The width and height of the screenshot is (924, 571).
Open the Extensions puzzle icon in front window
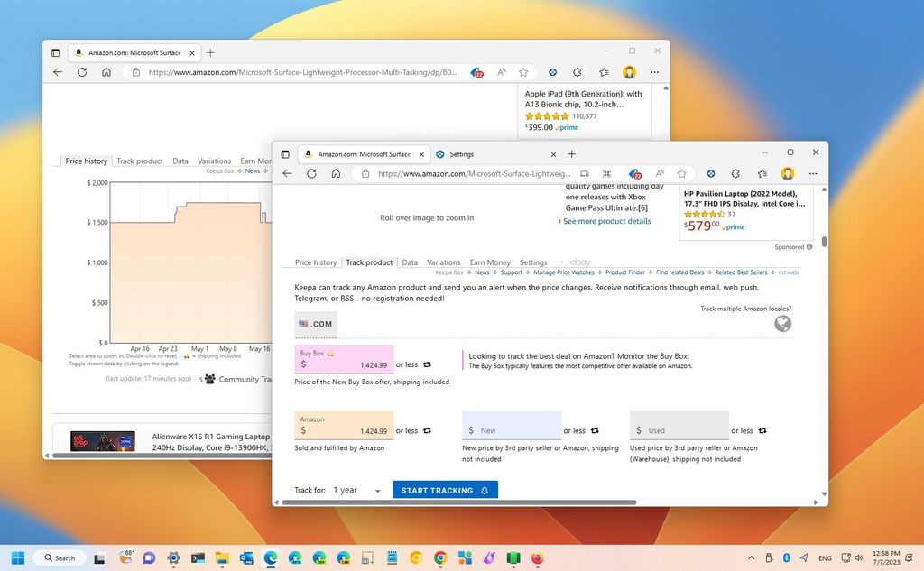(x=735, y=173)
